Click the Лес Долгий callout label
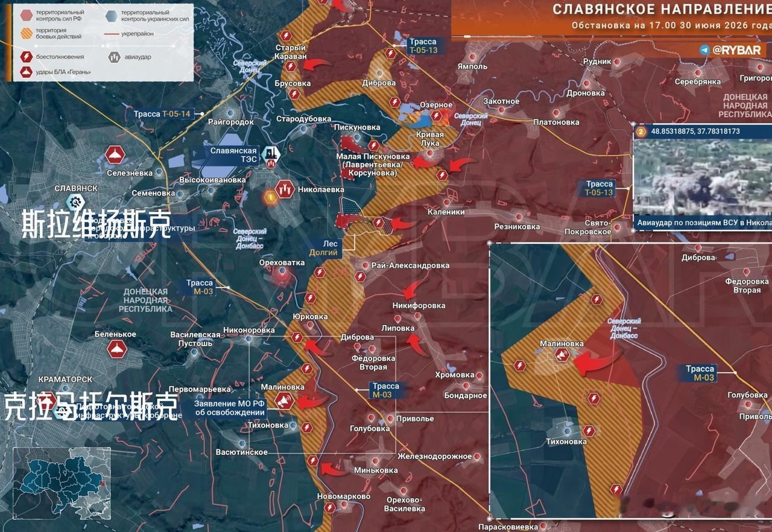 tap(323, 248)
